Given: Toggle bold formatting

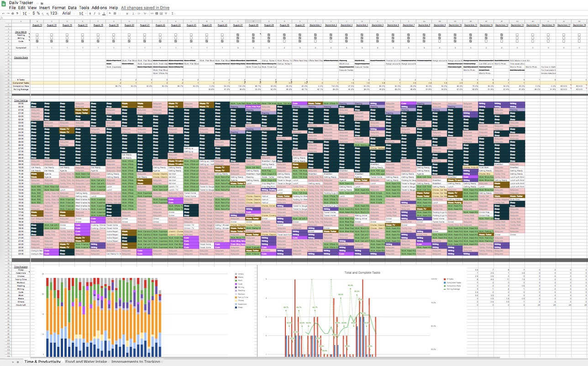Looking at the screenshot, I should [90, 14].
